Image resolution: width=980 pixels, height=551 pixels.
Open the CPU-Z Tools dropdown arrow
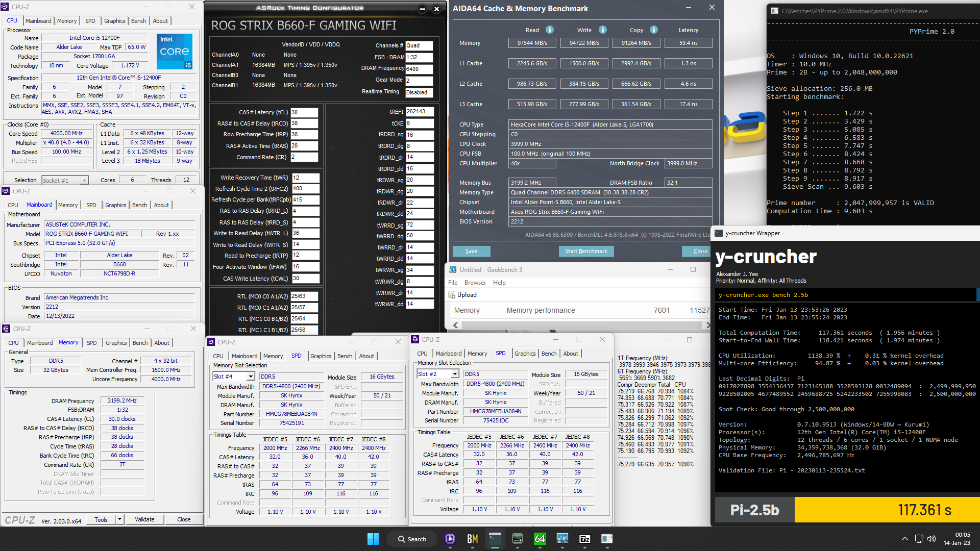(x=119, y=519)
